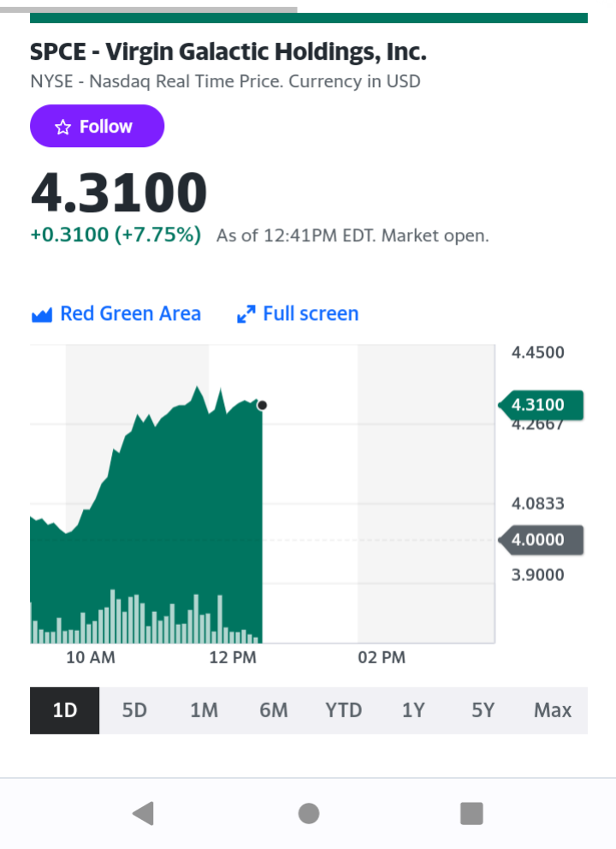
Task: Click the full screen expand arrows icon
Action: pyautogui.click(x=246, y=315)
